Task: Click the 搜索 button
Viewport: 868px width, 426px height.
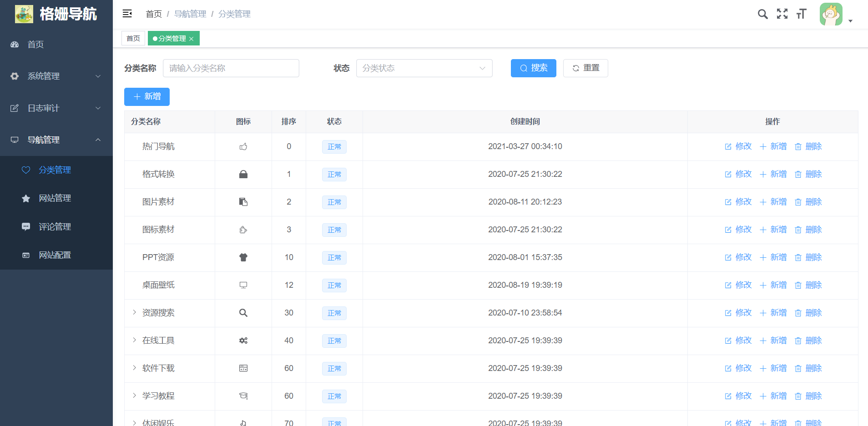Action: [534, 68]
